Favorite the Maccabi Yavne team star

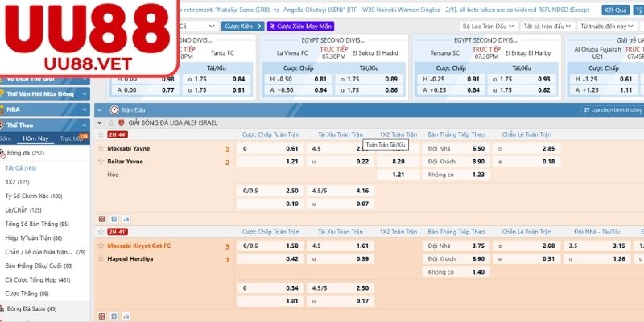coord(101,148)
